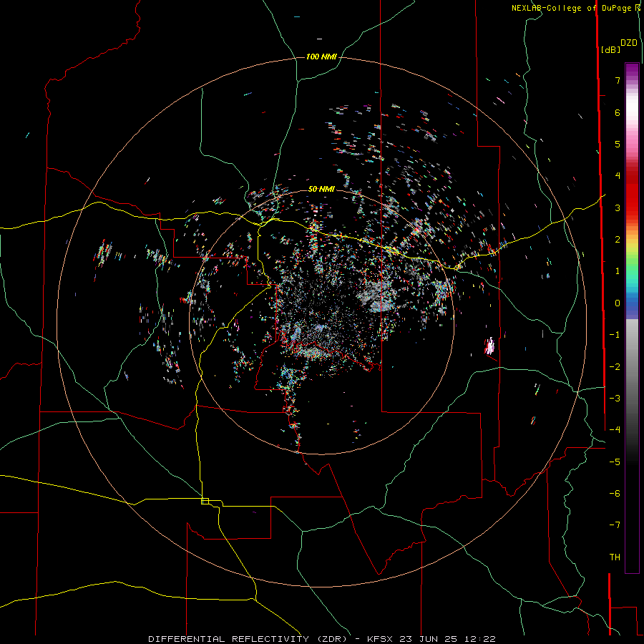
Task: Click the -1 label on the color scale
Action: point(615,335)
